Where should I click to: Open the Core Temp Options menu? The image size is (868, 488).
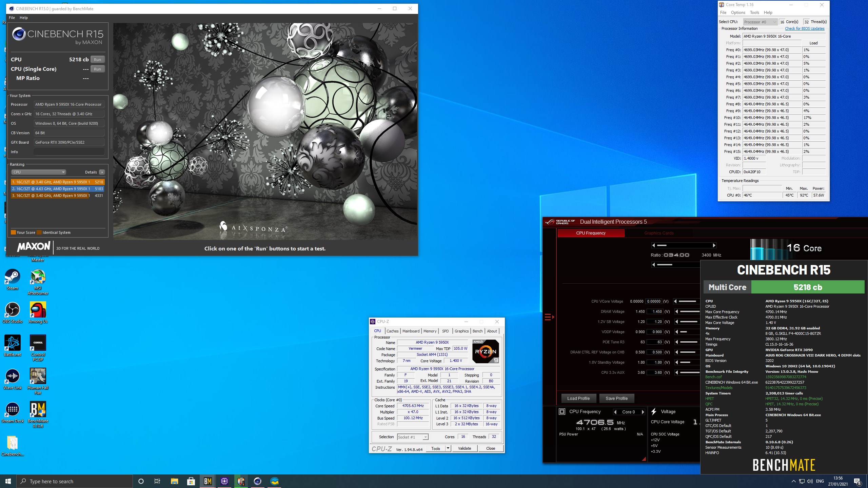pyautogui.click(x=738, y=13)
